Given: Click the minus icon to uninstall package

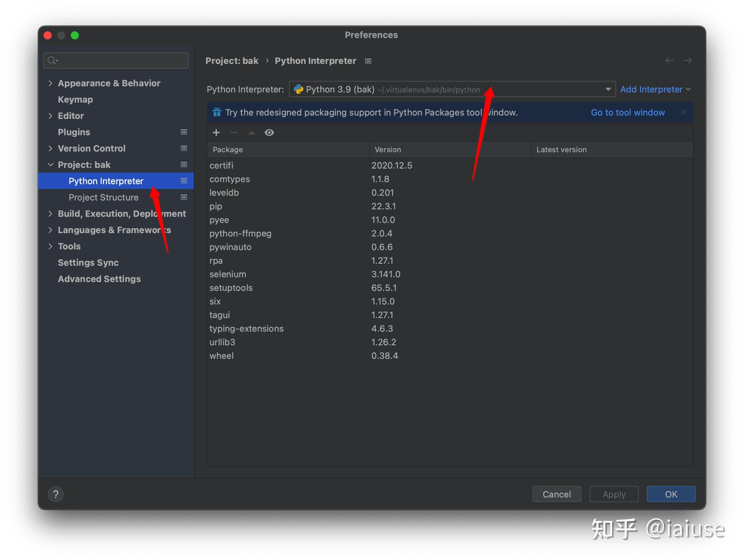Looking at the screenshot, I should [234, 133].
